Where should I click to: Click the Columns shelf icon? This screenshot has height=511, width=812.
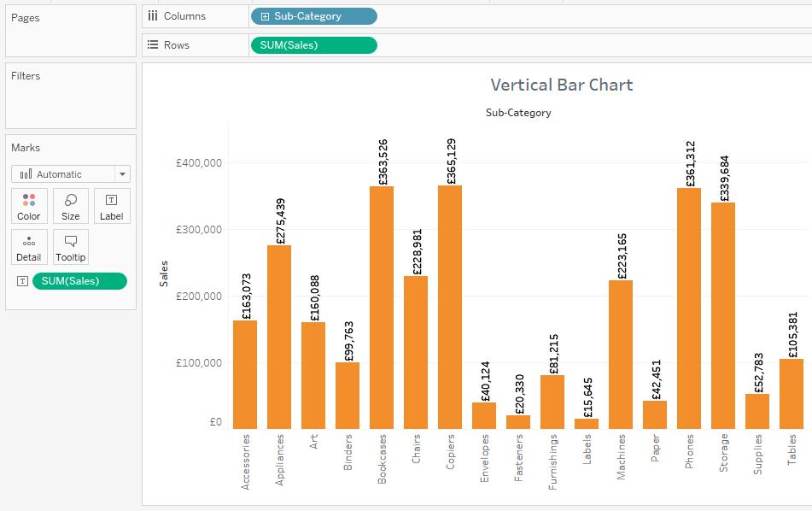pyautogui.click(x=154, y=15)
